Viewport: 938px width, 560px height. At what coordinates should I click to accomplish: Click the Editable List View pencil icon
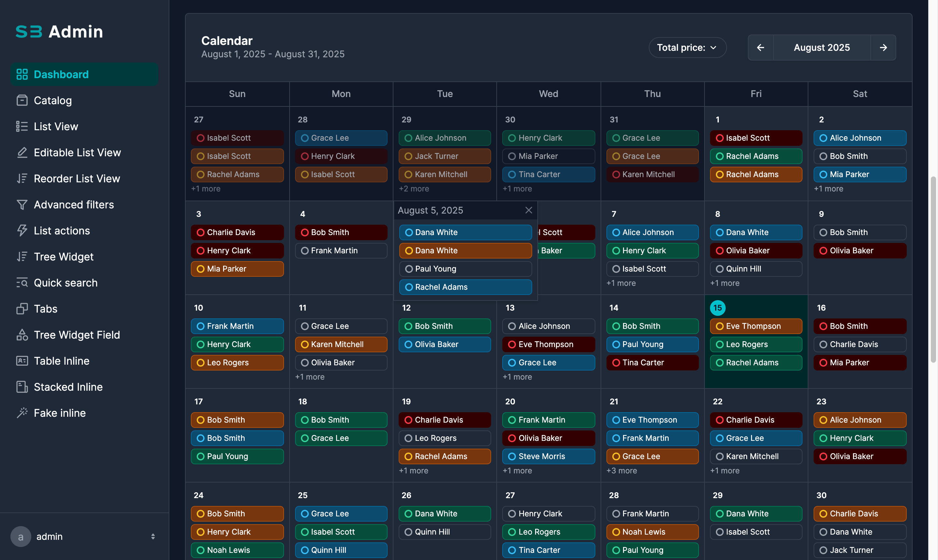(x=22, y=152)
